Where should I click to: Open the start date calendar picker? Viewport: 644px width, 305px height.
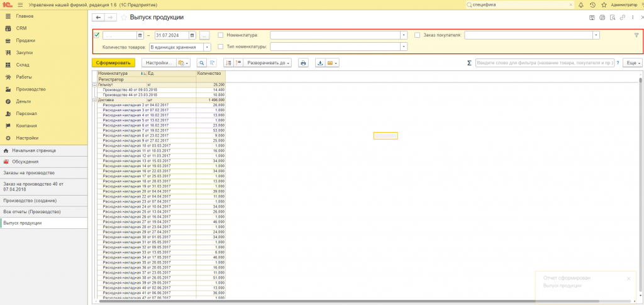point(140,35)
